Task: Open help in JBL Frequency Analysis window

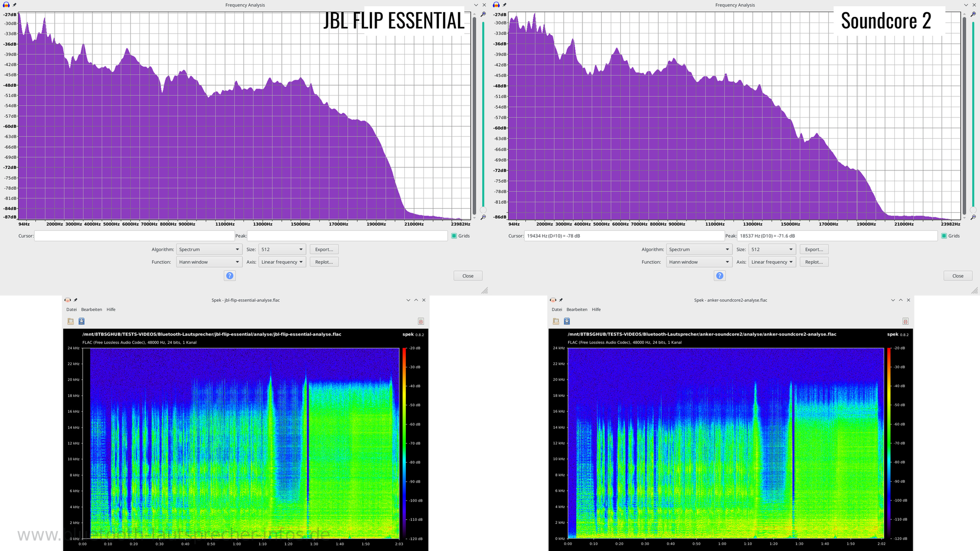Action: 230,275
